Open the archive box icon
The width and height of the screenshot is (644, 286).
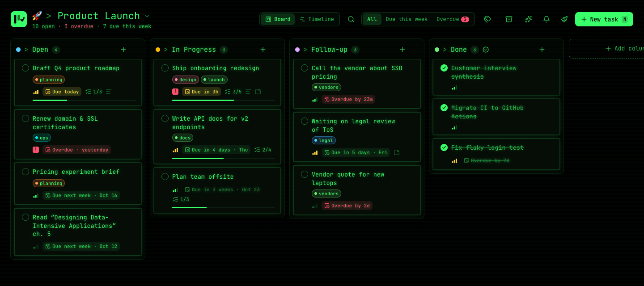[x=509, y=19]
